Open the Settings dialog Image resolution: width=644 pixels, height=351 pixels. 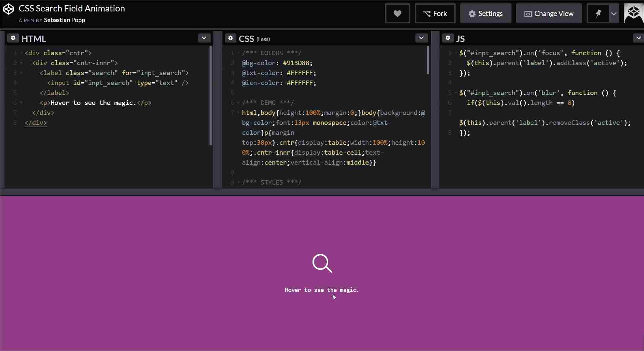[485, 13]
